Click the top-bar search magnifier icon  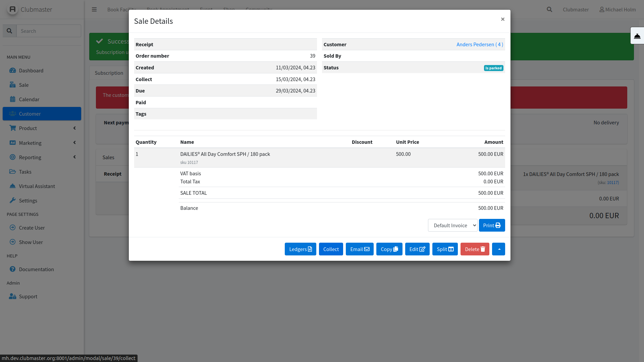(x=549, y=9)
